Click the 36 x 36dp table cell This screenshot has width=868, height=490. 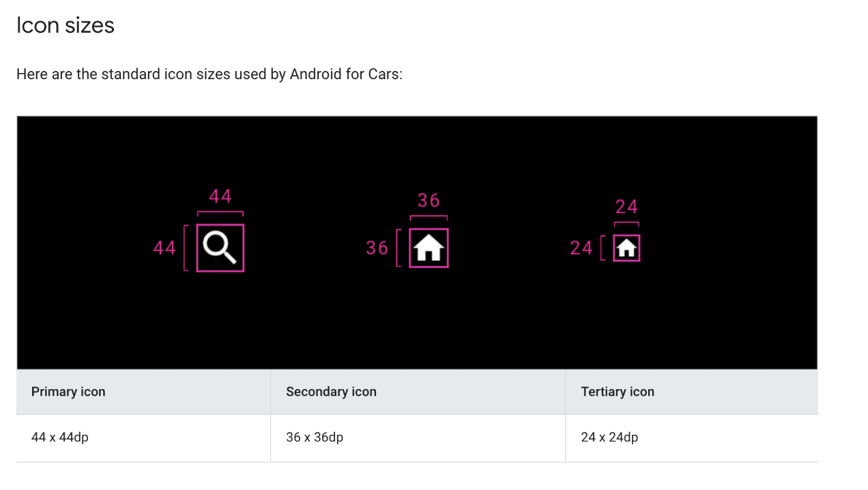[418, 438]
